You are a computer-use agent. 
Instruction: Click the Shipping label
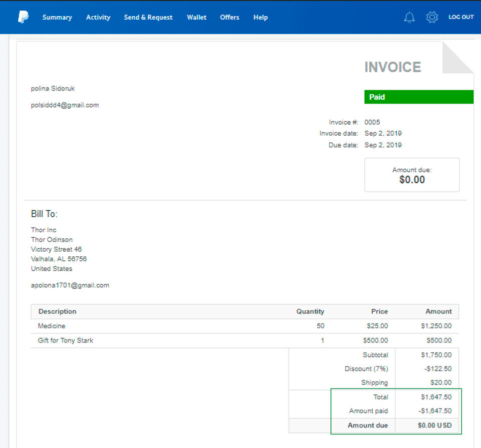[x=375, y=383]
